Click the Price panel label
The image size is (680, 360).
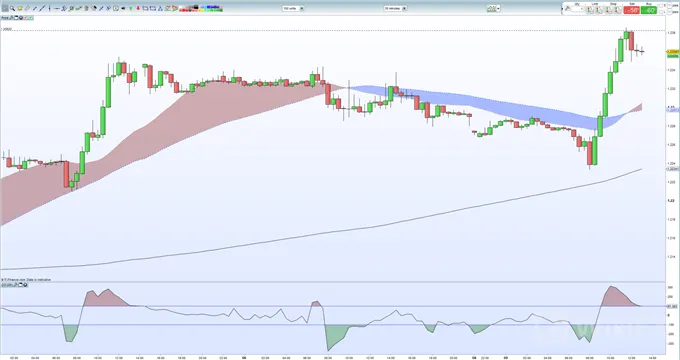tap(4, 18)
